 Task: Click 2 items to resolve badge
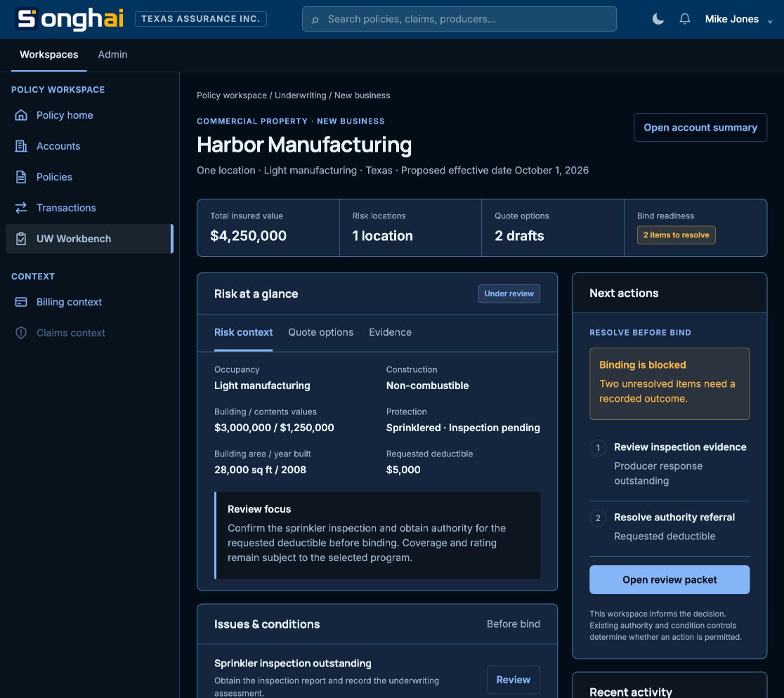tap(676, 235)
